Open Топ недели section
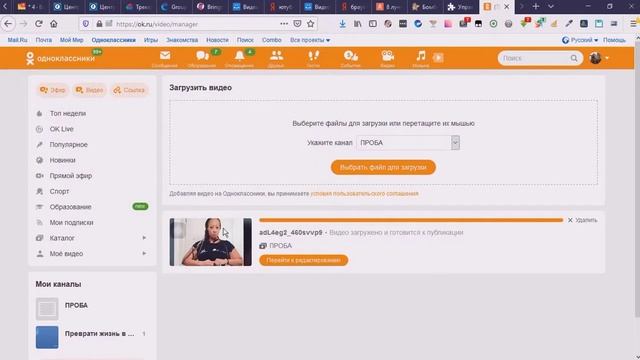The image size is (640, 360). click(68, 113)
